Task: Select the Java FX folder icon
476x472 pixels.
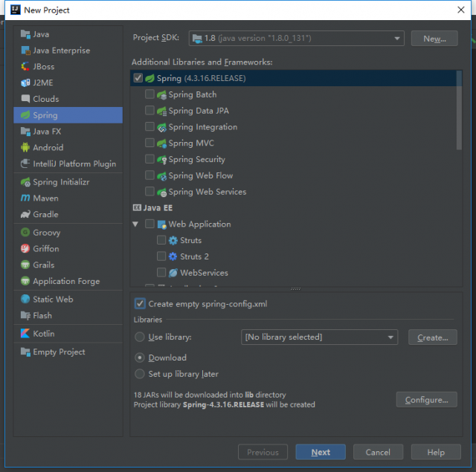Action: coord(25,132)
